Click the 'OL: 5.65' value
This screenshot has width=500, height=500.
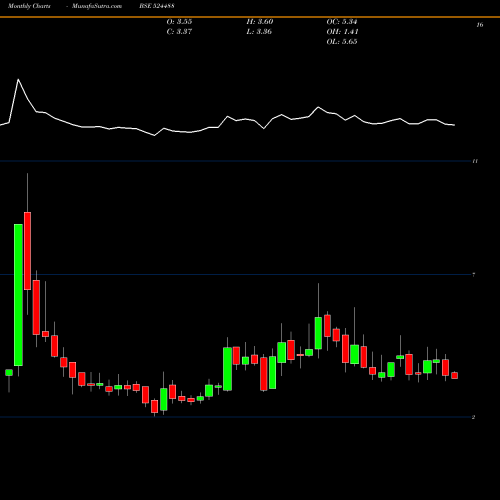[x=342, y=42]
